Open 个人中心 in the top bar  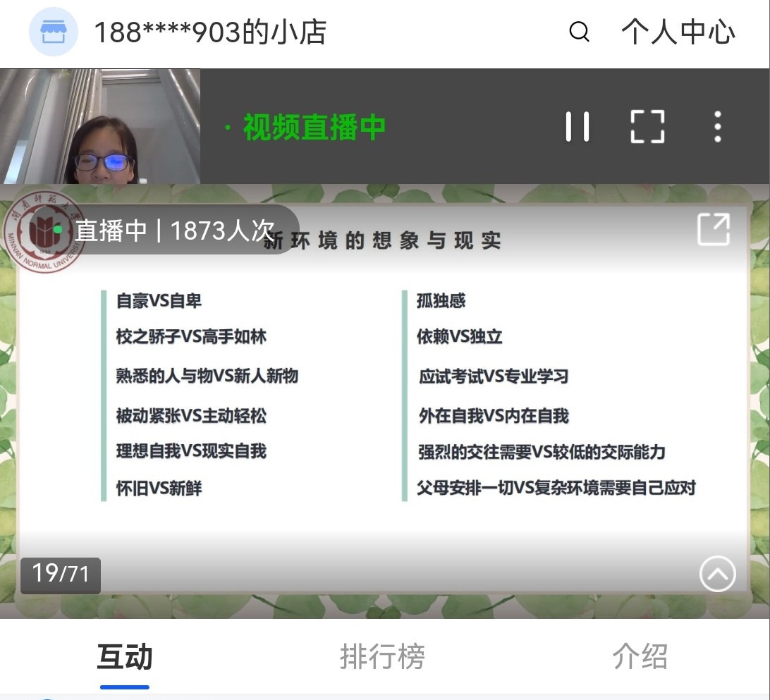(678, 32)
